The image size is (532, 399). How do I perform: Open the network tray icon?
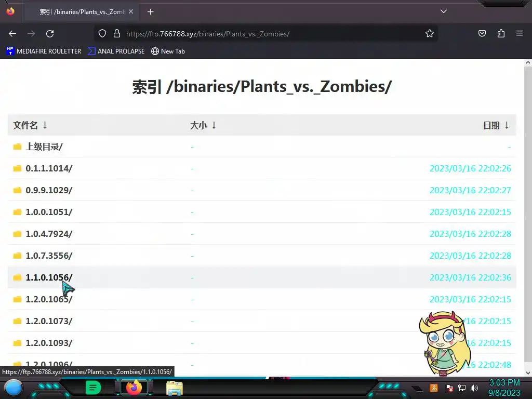click(462, 388)
